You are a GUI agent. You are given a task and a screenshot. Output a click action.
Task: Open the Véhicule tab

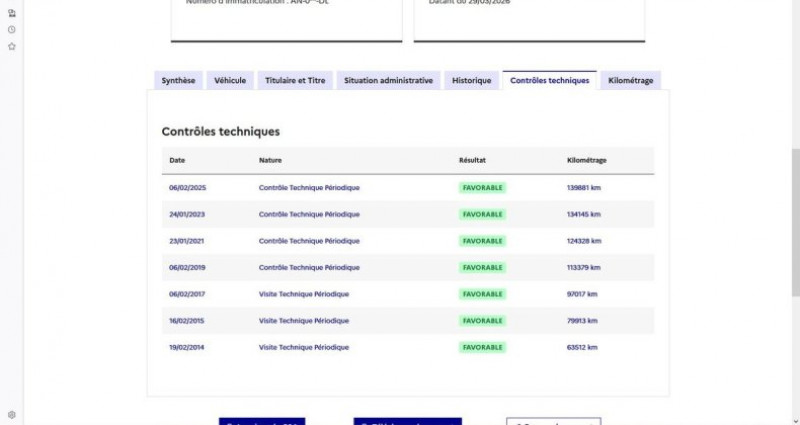[230, 80]
